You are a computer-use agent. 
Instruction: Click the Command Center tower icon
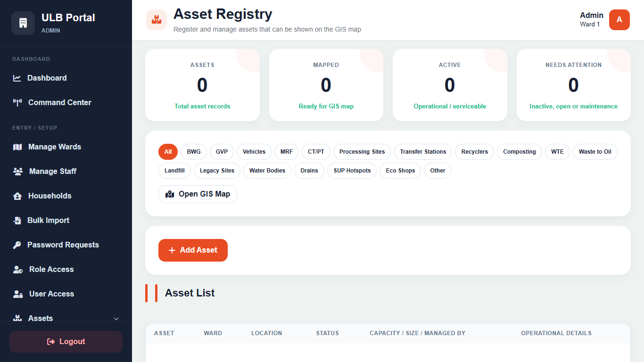[17, 103]
